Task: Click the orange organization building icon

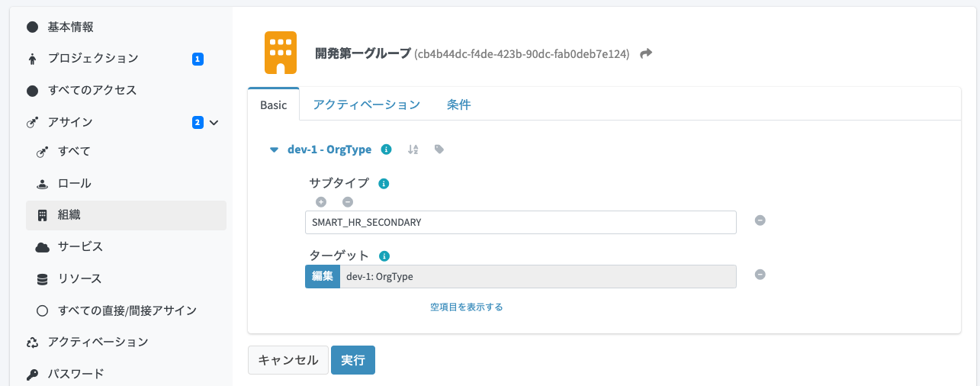Action: tap(281, 53)
